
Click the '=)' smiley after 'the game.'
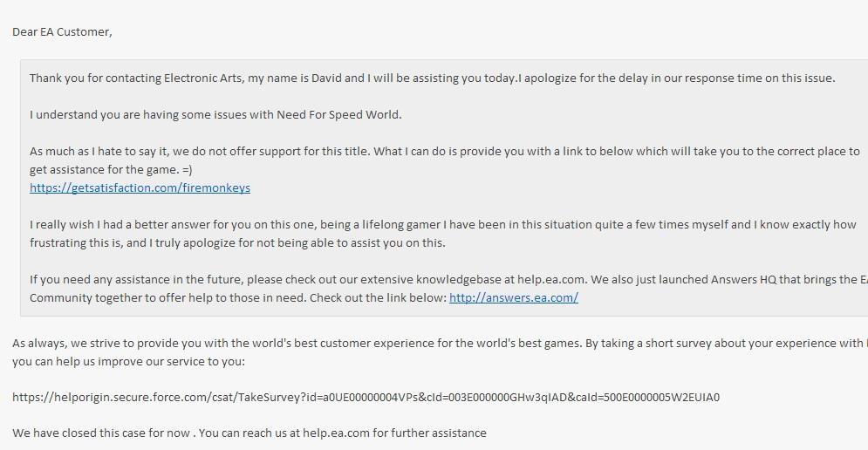(x=187, y=170)
